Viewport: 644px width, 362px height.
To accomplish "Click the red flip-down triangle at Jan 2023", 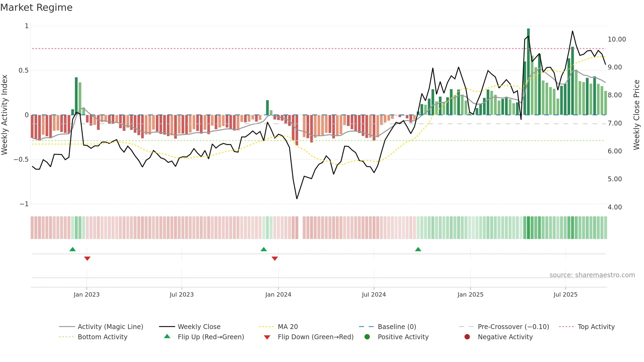I will tap(87, 258).
